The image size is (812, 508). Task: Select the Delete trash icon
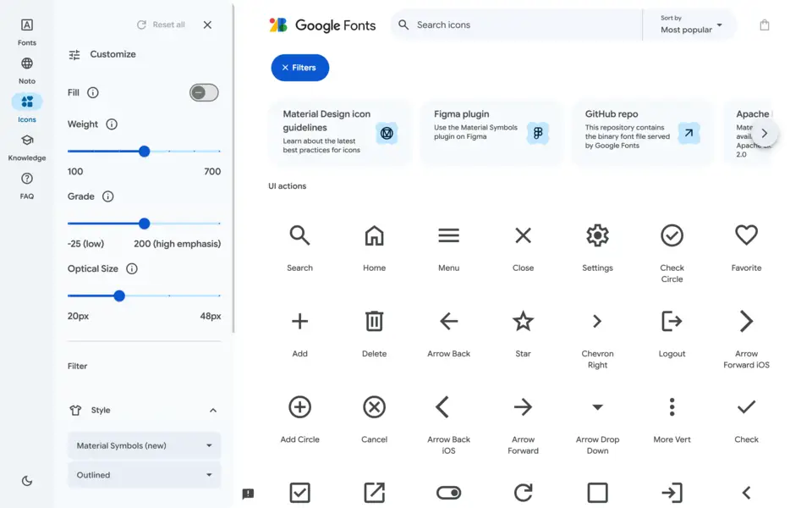pyautogui.click(x=374, y=321)
